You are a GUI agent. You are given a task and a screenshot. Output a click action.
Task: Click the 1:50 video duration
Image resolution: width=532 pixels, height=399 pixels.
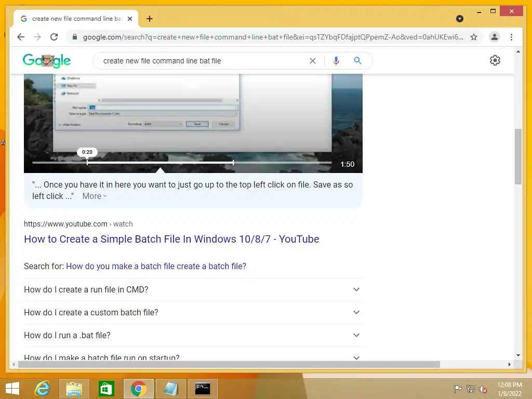[347, 164]
